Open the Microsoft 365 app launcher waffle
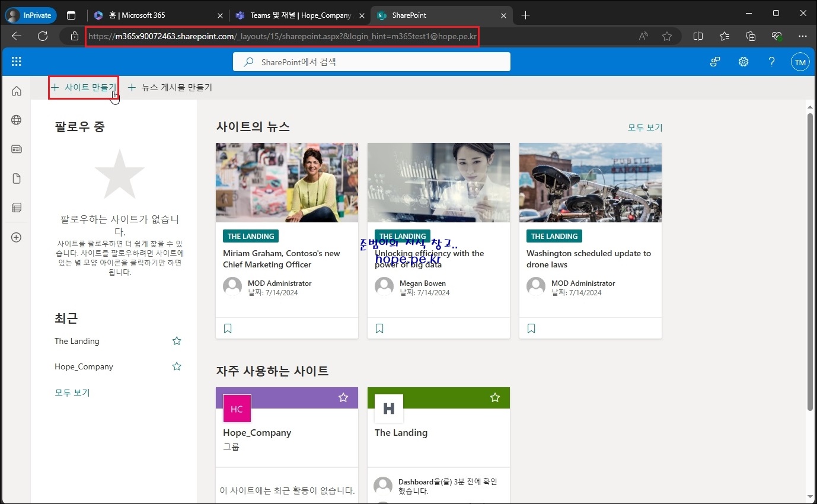The width and height of the screenshot is (817, 504). (17, 62)
